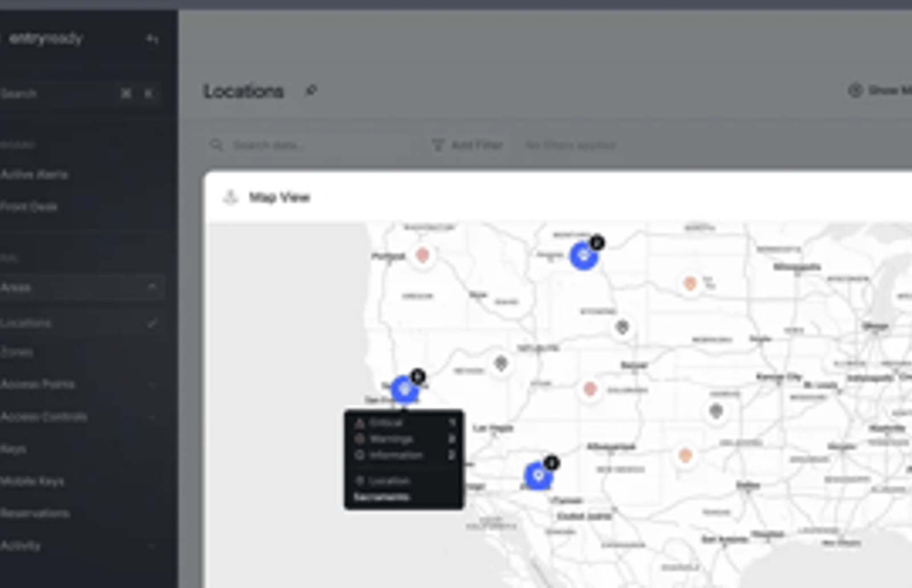Viewport: 912px width, 588px height.
Task: Click the Add Filter button
Action: [467, 145]
